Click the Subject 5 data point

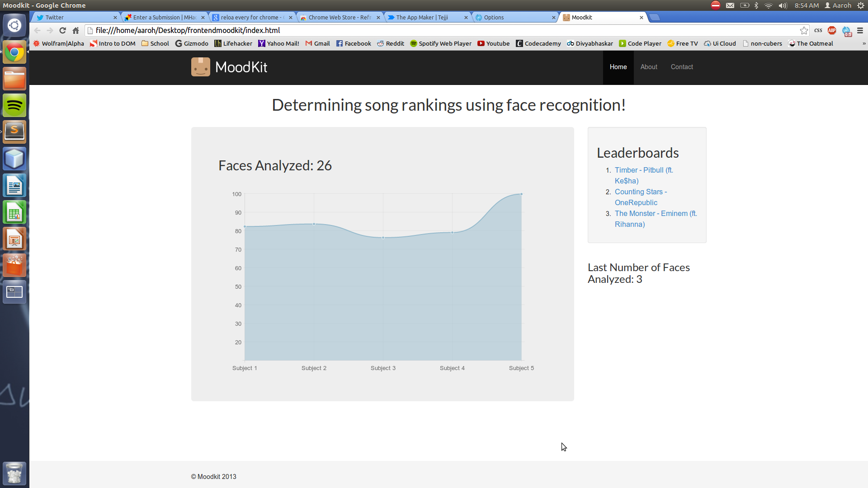[521, 194]
